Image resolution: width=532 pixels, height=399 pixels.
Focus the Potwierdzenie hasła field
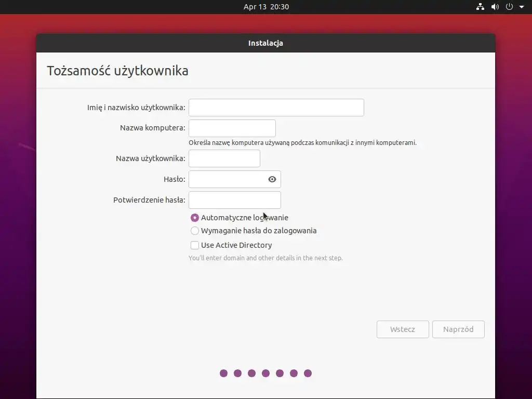pos(234,200)
